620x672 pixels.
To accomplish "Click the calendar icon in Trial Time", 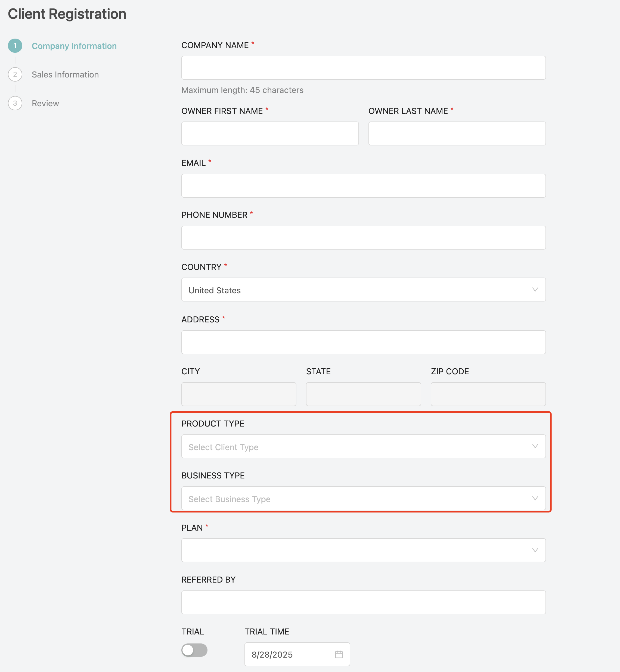I will click(x=339, y=654).
